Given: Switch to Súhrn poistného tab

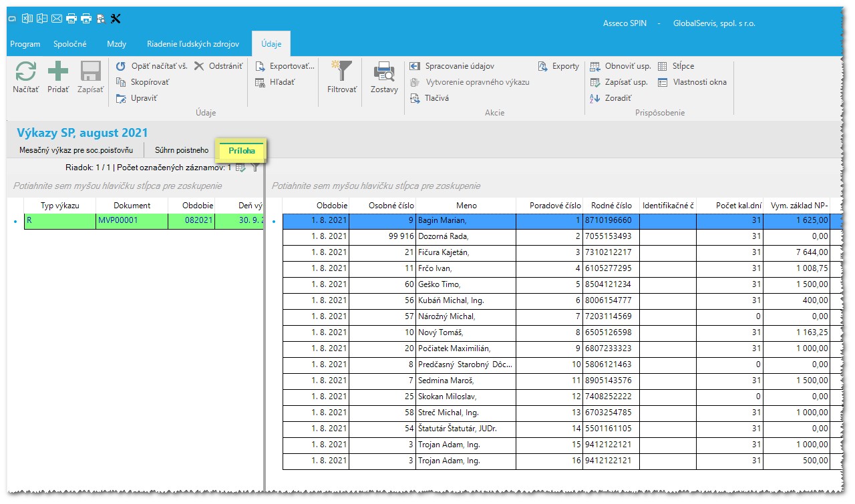Looking at the screenshot, I should pyautogui.click(x=182, y=150).
